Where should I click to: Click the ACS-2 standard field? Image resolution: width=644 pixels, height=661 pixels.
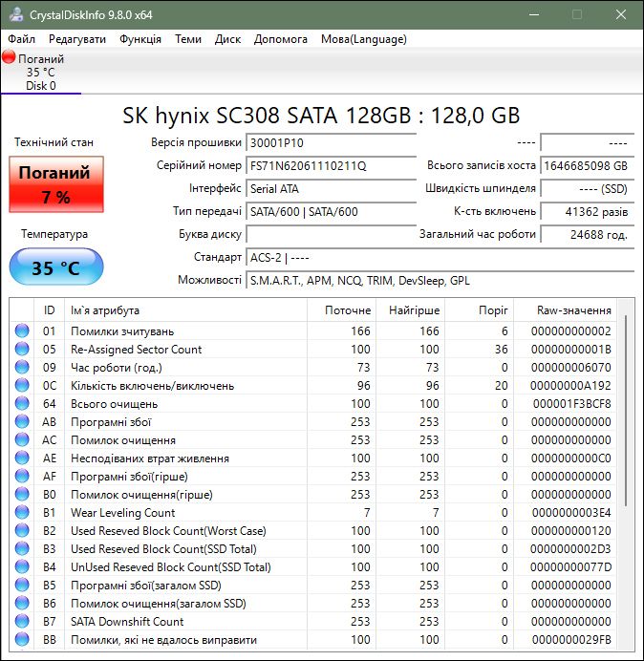pyautogui.click(x=440, y=257)
